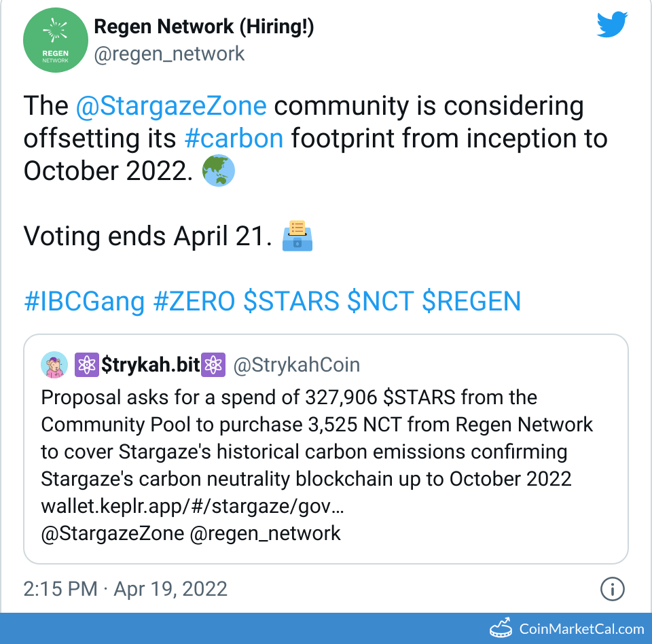Click the $NCT cashtag
Viewport: 652px width, 644px height.
tap(380, 301)
